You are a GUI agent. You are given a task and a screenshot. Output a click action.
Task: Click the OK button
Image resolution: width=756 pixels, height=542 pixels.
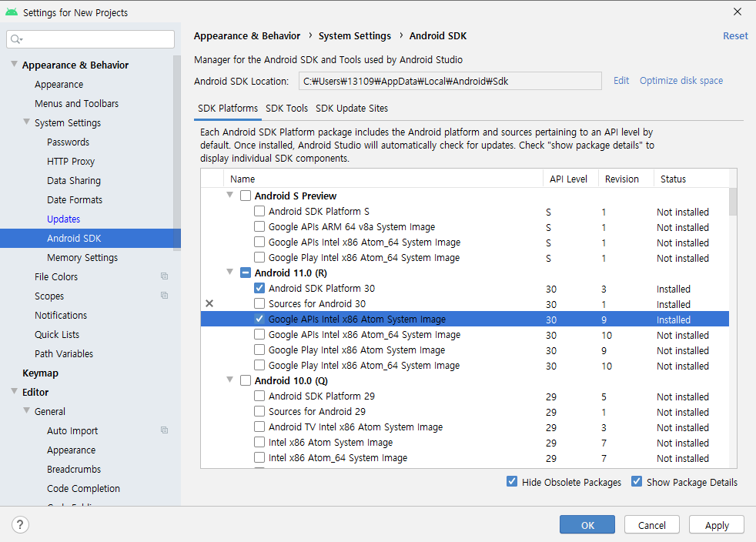point(587,524)
